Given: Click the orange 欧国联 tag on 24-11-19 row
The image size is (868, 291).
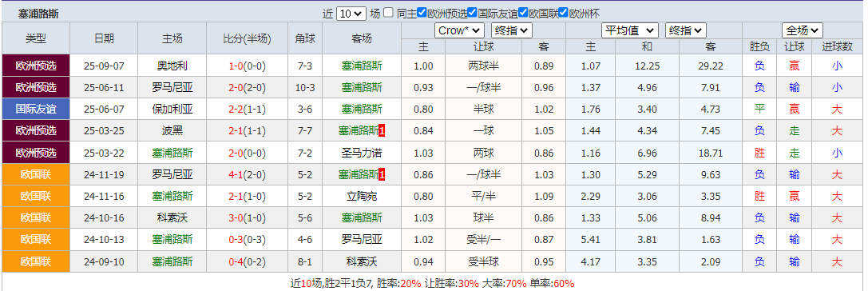Looking at the screenshot, I should click(36, 174).
